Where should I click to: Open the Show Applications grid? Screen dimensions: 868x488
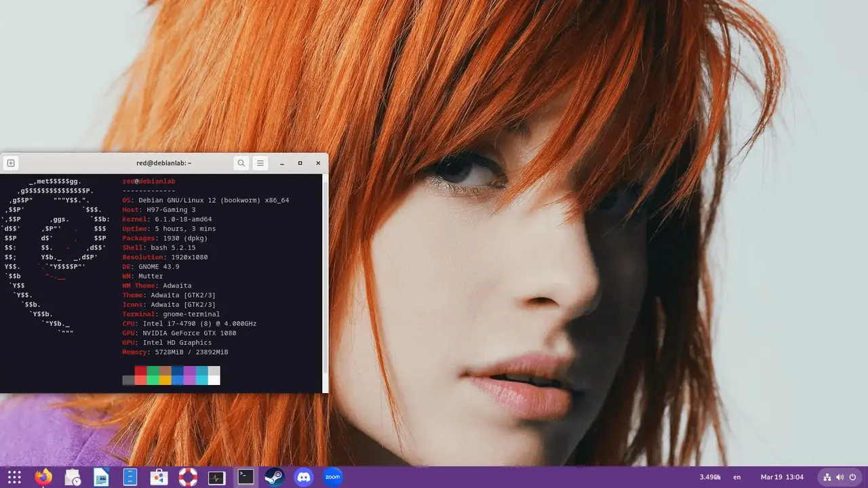click(x=14, y=477)
